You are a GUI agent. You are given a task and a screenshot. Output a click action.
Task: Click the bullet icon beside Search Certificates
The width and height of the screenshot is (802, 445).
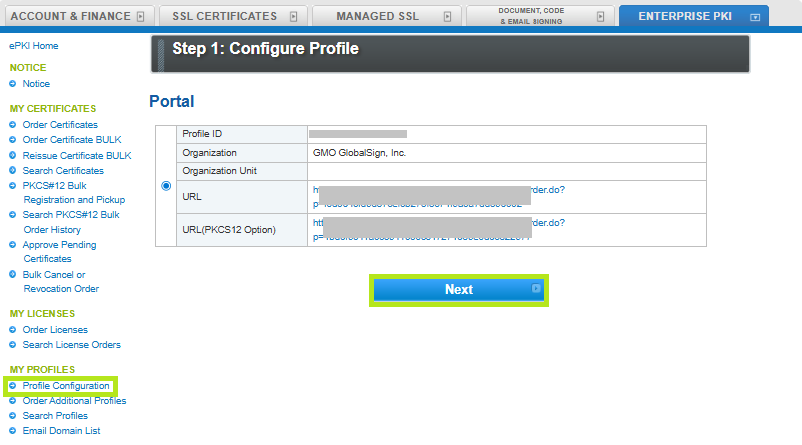(x=13, y=170)
